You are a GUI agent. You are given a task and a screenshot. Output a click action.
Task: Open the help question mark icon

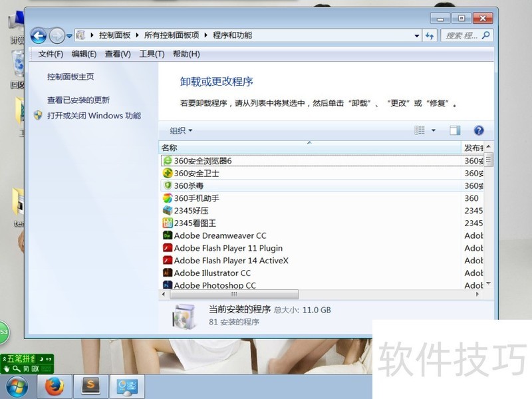478,131
